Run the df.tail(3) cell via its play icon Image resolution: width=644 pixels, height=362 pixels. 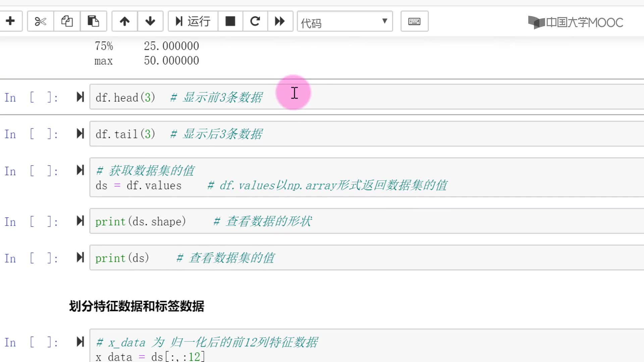point(80,134)
